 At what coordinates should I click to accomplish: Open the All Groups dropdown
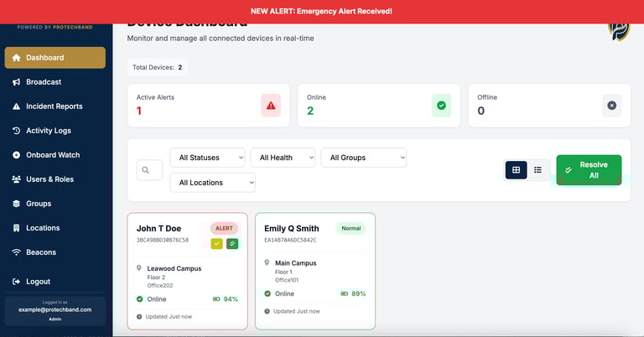tap(364, 158)
